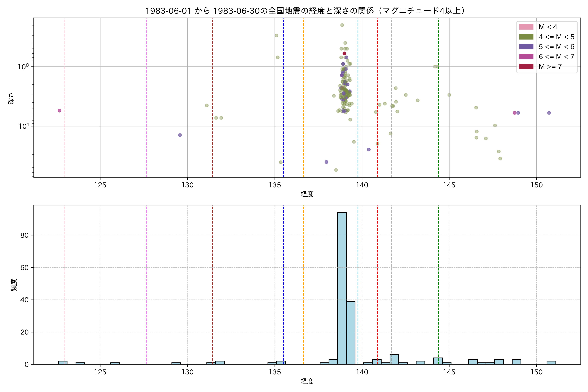Image resolution: width=588 pixels, height=392 pixels.
Task: Click the magenta '6 <= M < 7' legend swatch
Action: (526, 57)
